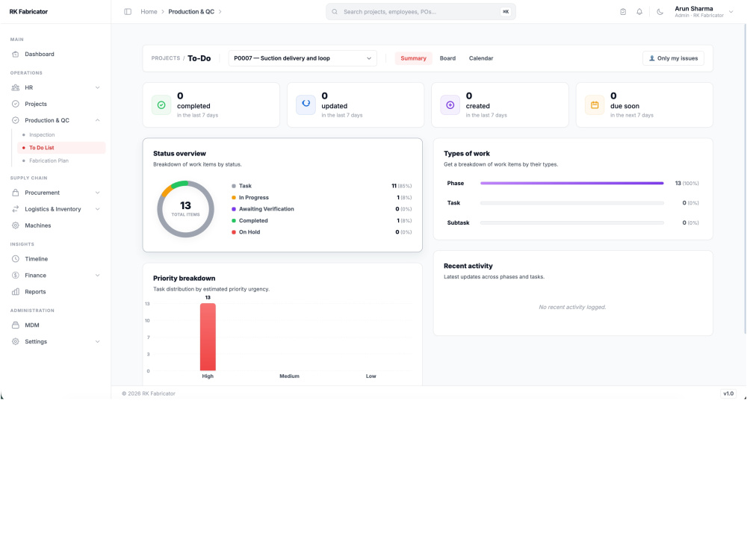747x560 pixels.
Task: Expand the Finance chevron
Action: click(97, 276)
